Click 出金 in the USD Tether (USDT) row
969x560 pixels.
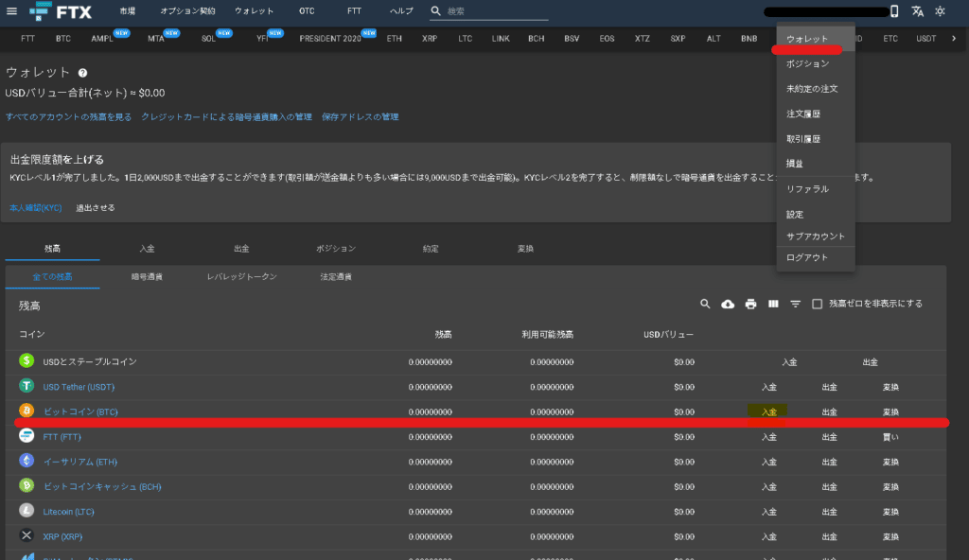tap(829, 387)
